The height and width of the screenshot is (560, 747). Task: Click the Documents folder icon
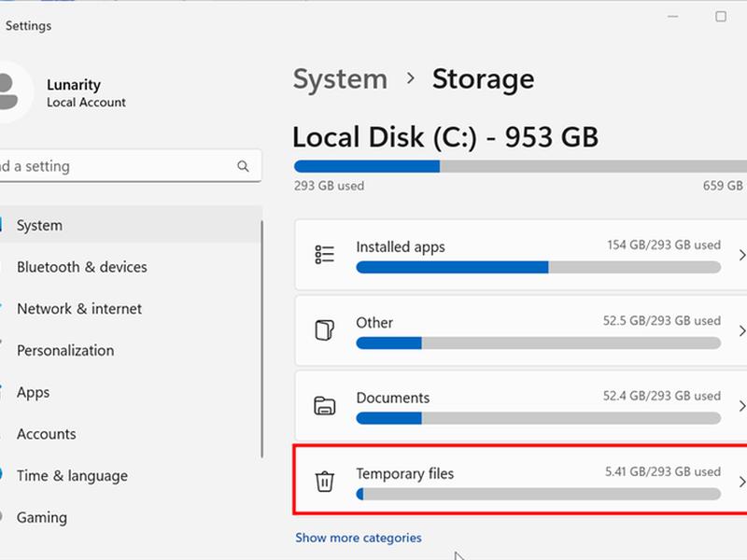click(x=324, y=406)
